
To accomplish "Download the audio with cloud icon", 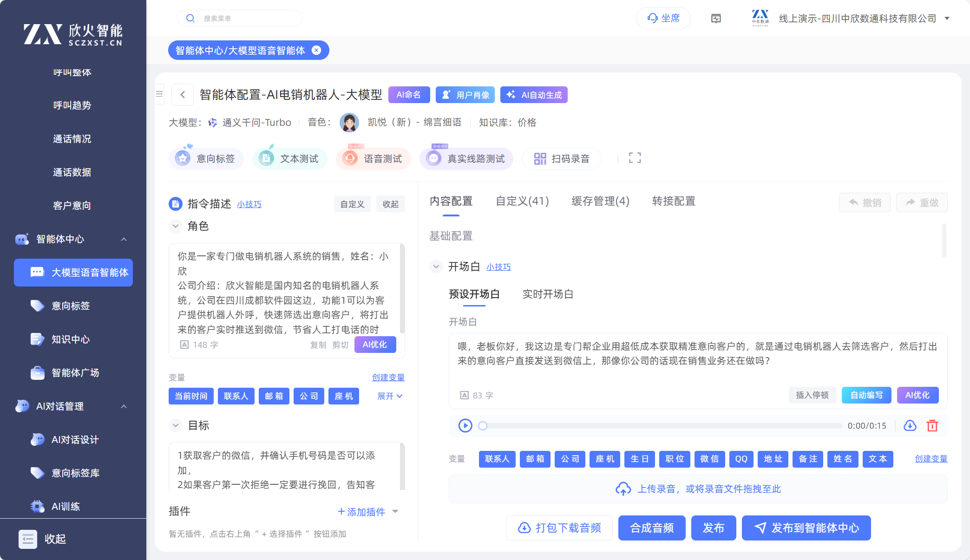I will [910, 425].
